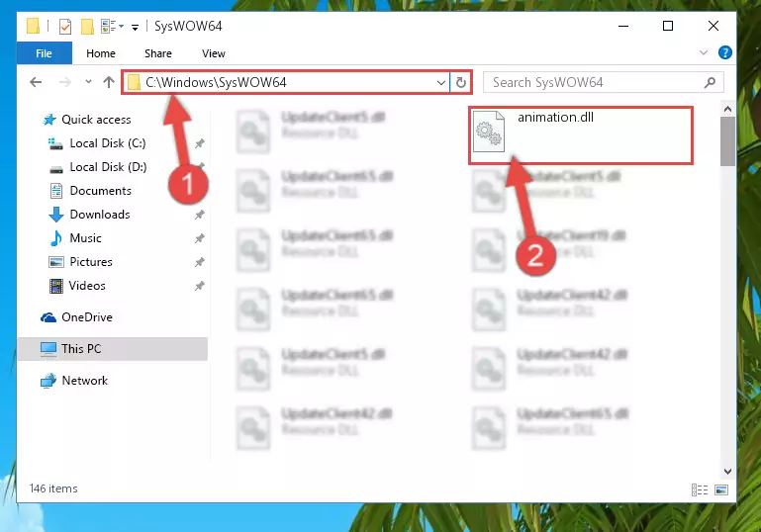761x532 pixels.
Task: Switch to the Home ribbon tab
Action: pos(101,53)
